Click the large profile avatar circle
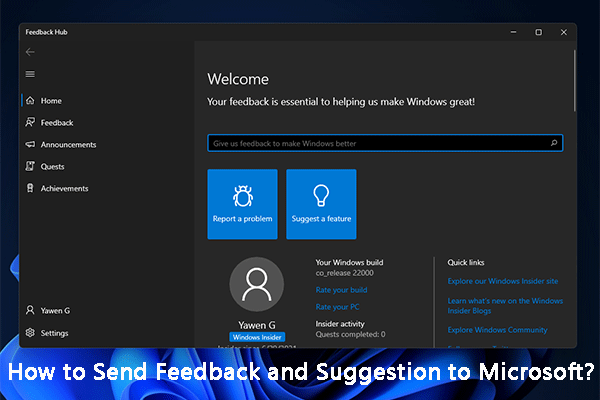 coord(256,284)
